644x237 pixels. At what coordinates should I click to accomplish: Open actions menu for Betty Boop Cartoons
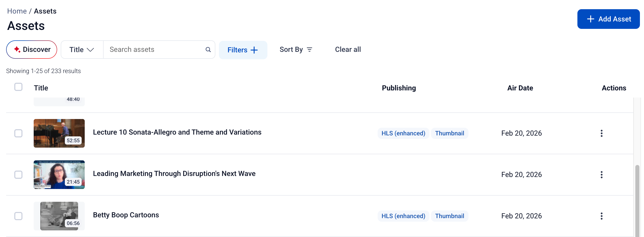[601, 216]
